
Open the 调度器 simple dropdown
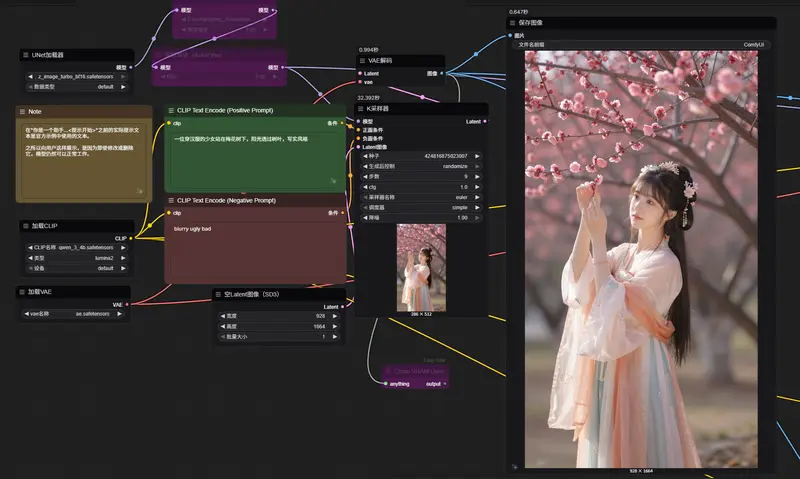[x=421, y=208]
